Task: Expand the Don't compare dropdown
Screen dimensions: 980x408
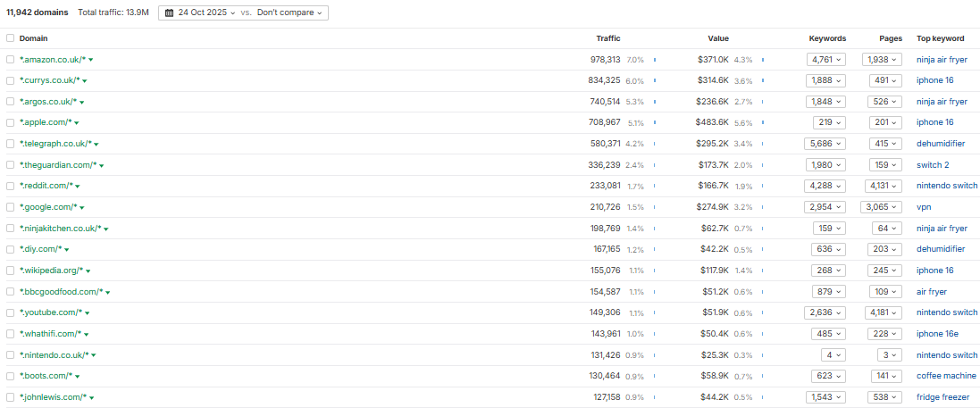Action: coord(291,12)
